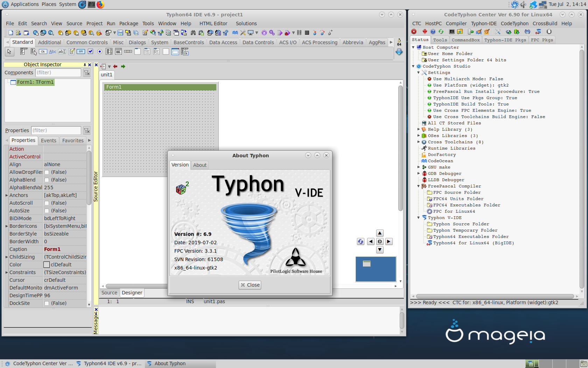Click the New Form toolbar icon

26,33
